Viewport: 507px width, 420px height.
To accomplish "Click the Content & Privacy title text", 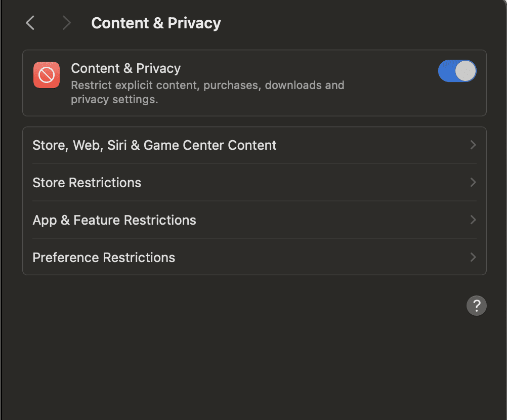I will pyautogui.click(x=125, y=68).
